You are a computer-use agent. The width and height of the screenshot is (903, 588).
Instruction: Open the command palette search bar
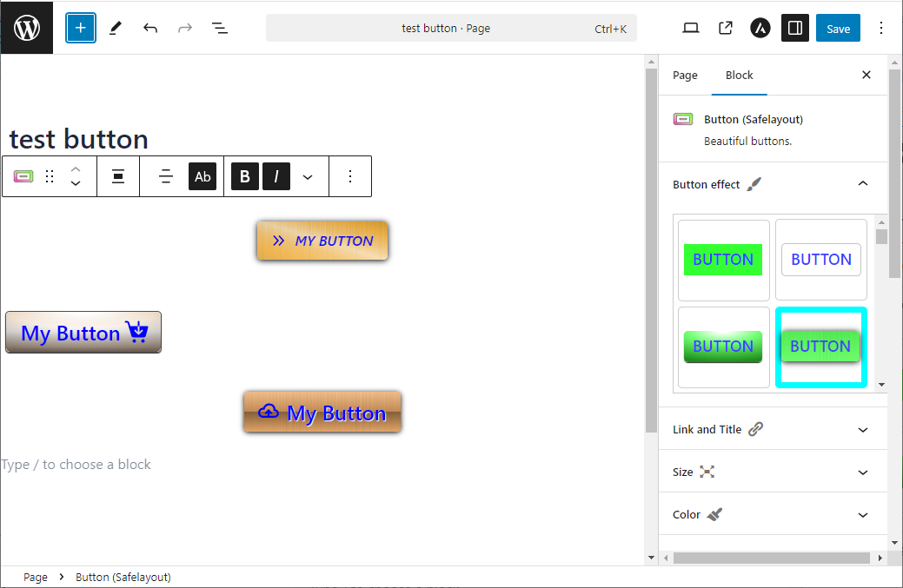(451, 28)
